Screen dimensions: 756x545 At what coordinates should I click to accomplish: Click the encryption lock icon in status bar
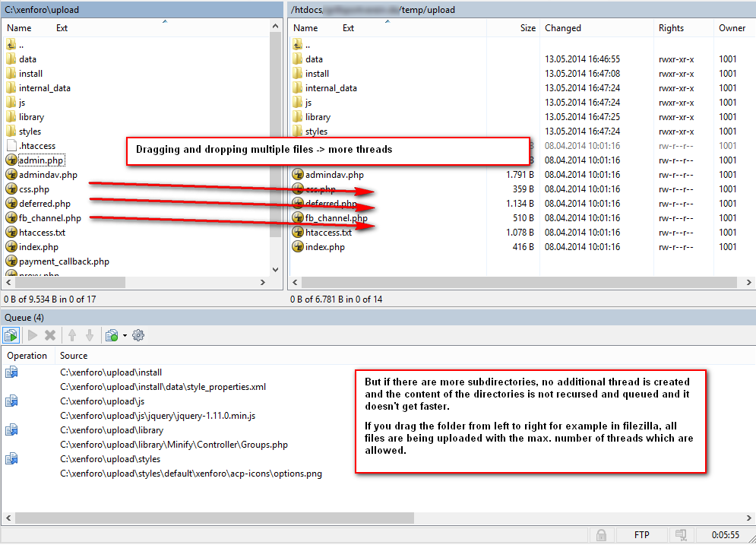coord(601,535)
